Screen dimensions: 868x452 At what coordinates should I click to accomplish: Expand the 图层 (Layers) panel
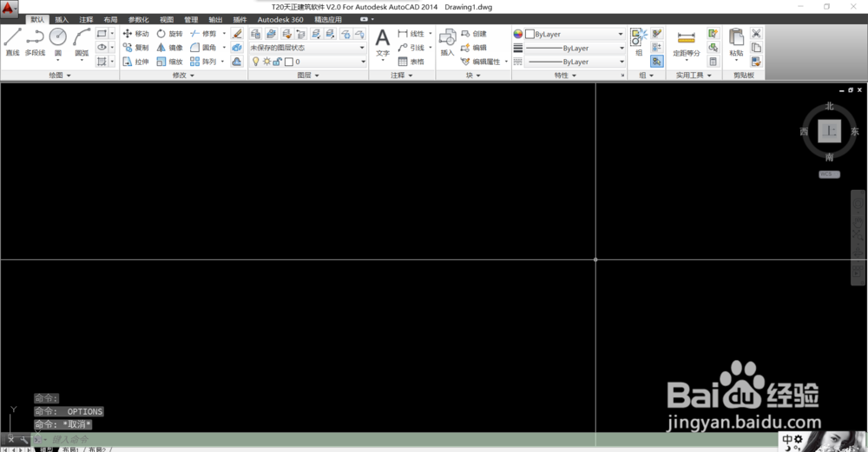tap(308, 75)
